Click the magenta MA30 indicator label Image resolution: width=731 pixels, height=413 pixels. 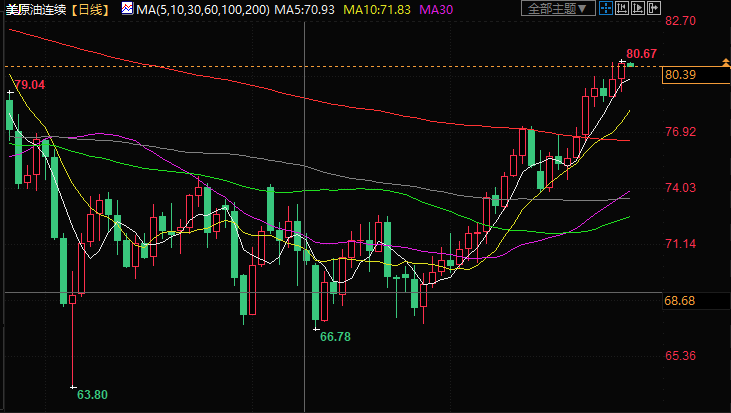click(435, 9)
